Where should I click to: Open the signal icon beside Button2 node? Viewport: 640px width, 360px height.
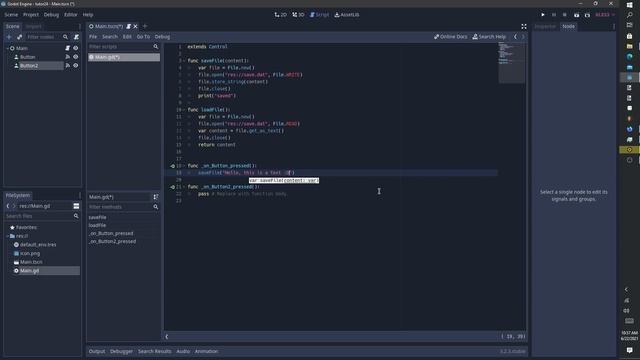[67, 65]
